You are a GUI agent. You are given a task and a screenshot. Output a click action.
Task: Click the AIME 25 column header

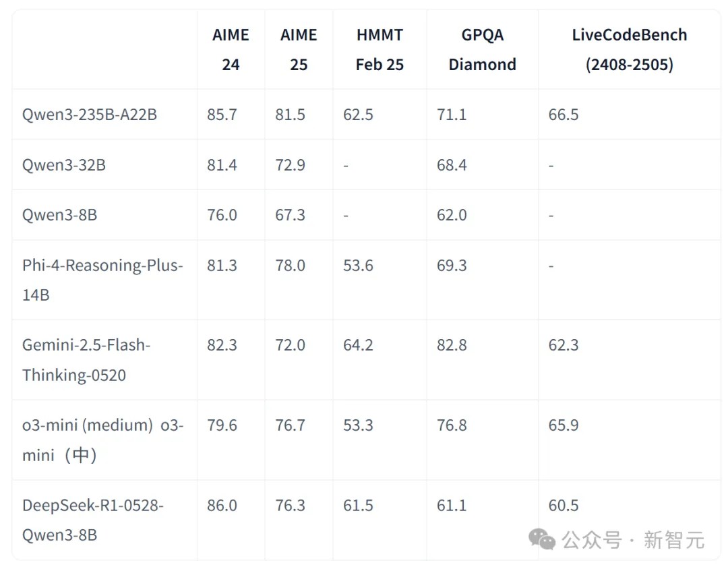click(299, 49)
